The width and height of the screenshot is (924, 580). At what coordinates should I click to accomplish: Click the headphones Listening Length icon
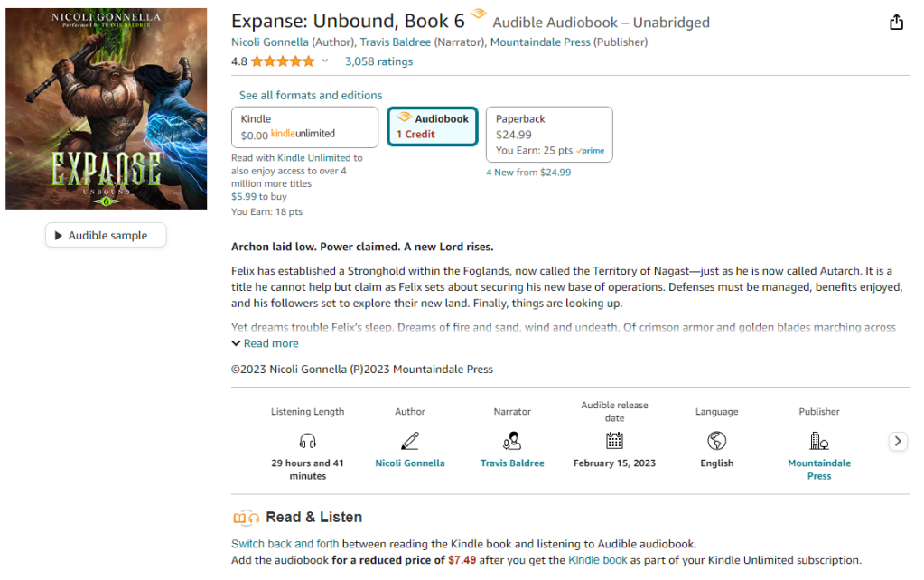tap(307, 441)
